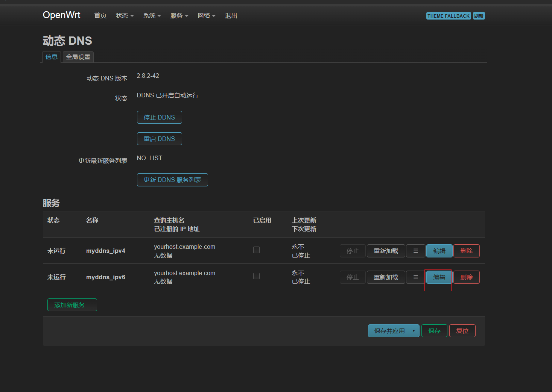Click the 刷新 refresh badge
This screenshot has height=392, width=552.
[x=479, y=16]
